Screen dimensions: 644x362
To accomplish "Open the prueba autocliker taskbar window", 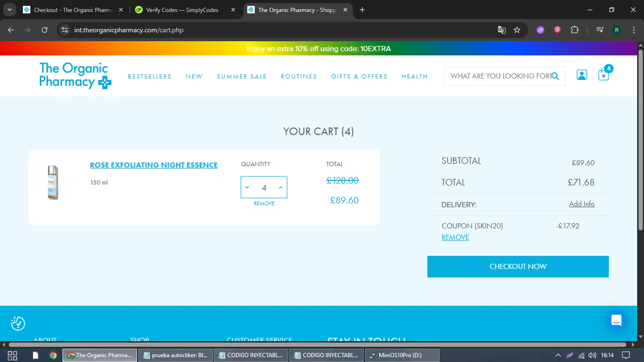I will tap(176, 355).
